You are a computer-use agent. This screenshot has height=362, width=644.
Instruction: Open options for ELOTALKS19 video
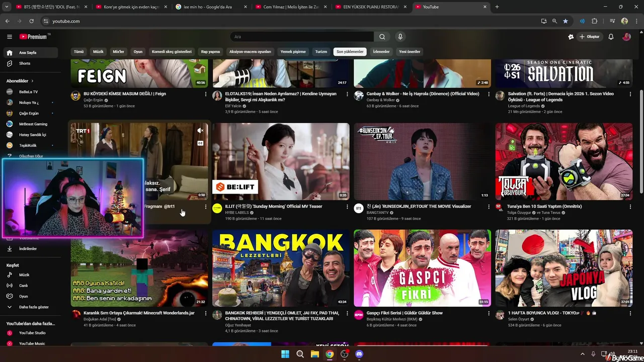coord(347,94)
